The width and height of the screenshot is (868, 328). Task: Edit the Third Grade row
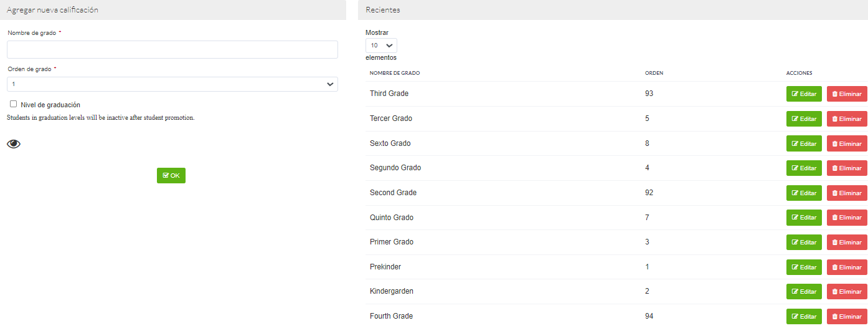coord(804,94)
